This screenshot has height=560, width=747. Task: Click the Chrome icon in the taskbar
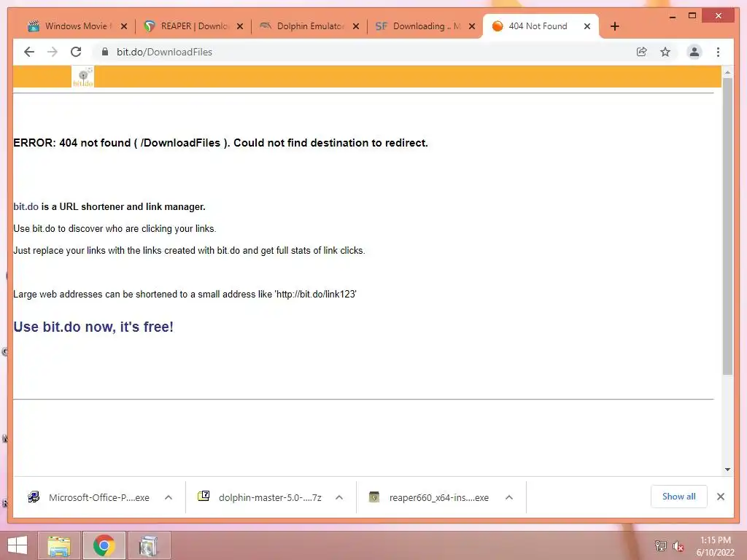tap(104, 545)
